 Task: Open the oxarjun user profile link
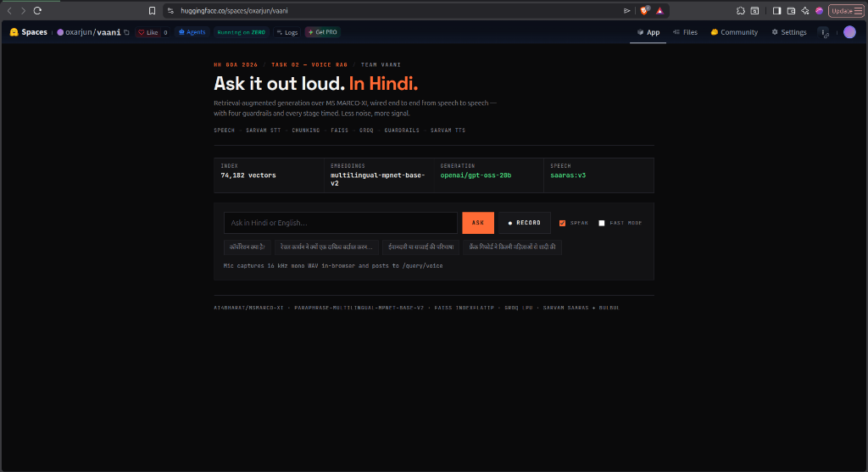(78, 32)
